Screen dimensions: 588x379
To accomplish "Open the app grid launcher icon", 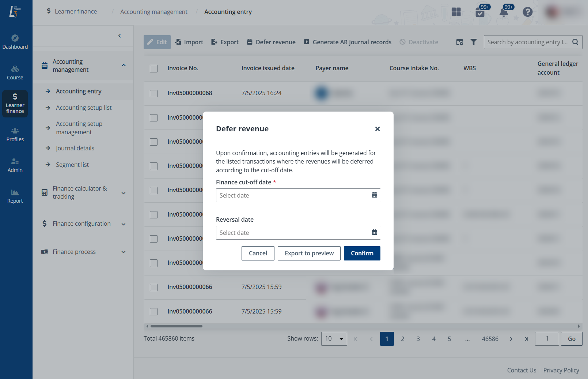I will point(456,12).
